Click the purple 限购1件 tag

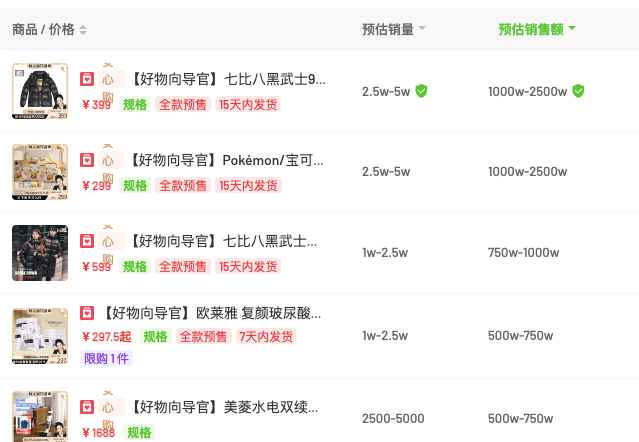(x=106, y=358)
